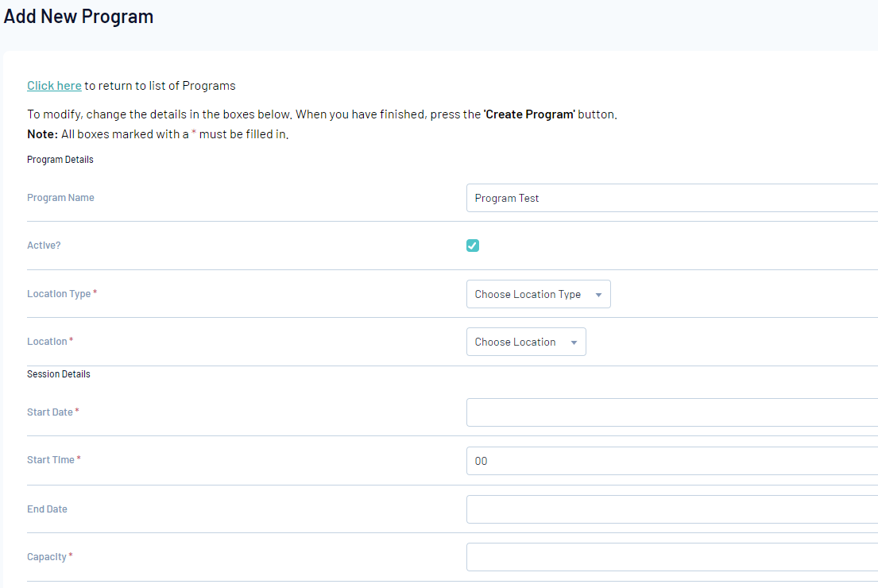This screenshot has height=588, width=878.
Task: Click the arrow icon on Choose Location dropdown
Action: 574,342
